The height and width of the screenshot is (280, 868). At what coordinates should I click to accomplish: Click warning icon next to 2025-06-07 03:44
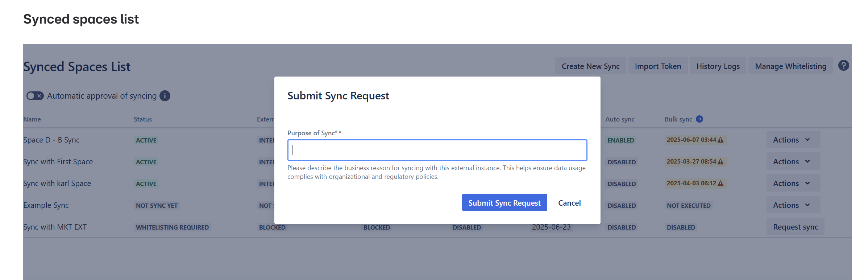pyautogui.click(x=720, y=140)
